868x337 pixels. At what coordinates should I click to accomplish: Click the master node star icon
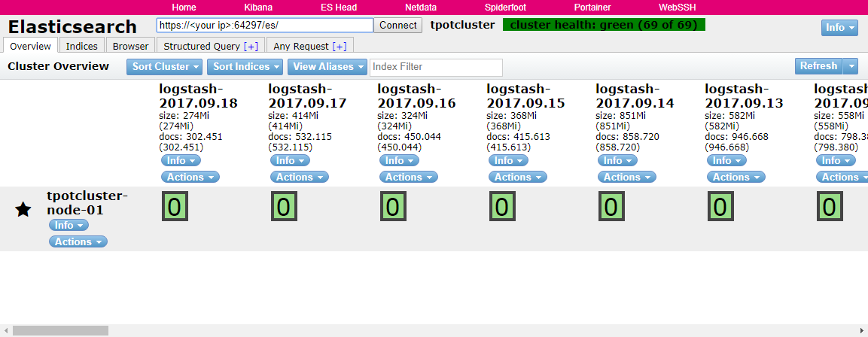23,210
